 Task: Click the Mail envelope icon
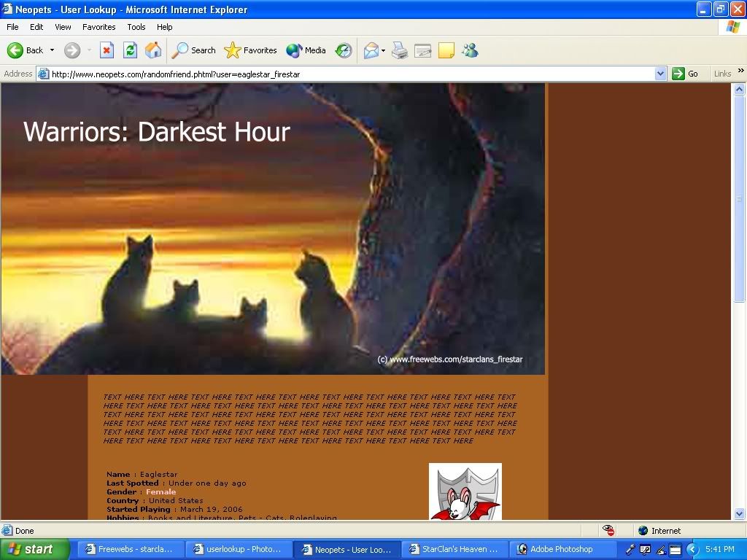coord(371,50)
